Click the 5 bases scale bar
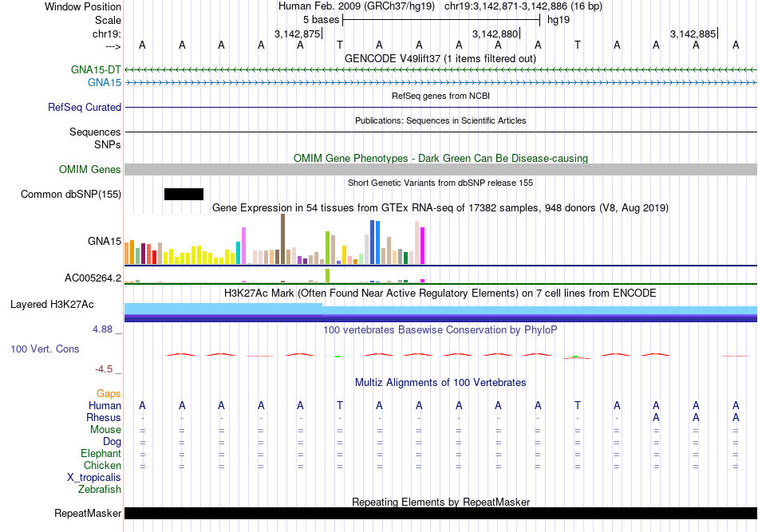Image resolution: width=758 pixels, height=532 pixels. tap(441, 20)
